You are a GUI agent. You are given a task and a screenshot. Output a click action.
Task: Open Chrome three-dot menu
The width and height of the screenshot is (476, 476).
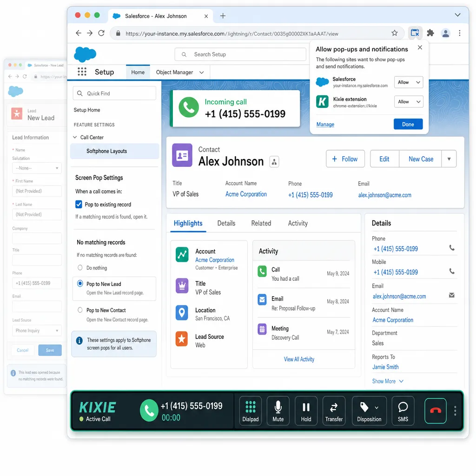click(x=460, y=33)
